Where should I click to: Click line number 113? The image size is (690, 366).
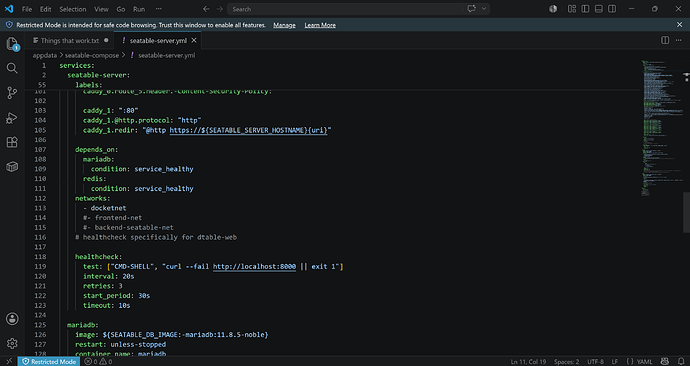pos(40,208)
